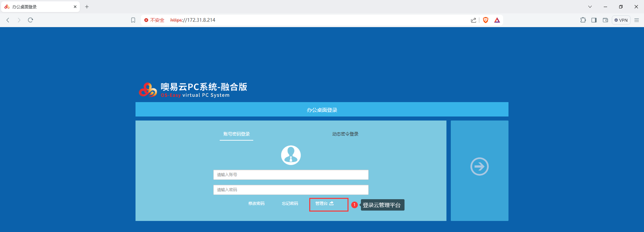Expand the tab search chevron
644x232 pixels.
[x=590, y=7]
